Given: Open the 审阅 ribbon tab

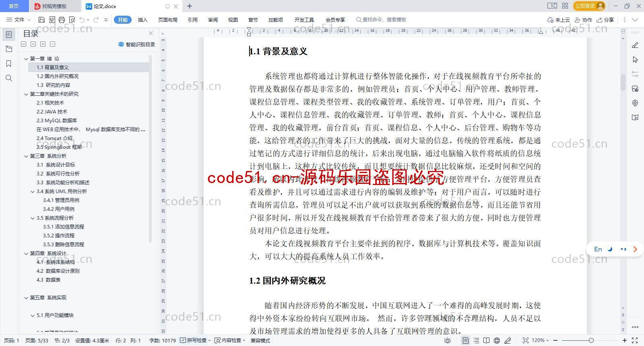Looking at the screenshot, I should click(x=213, y=20).
